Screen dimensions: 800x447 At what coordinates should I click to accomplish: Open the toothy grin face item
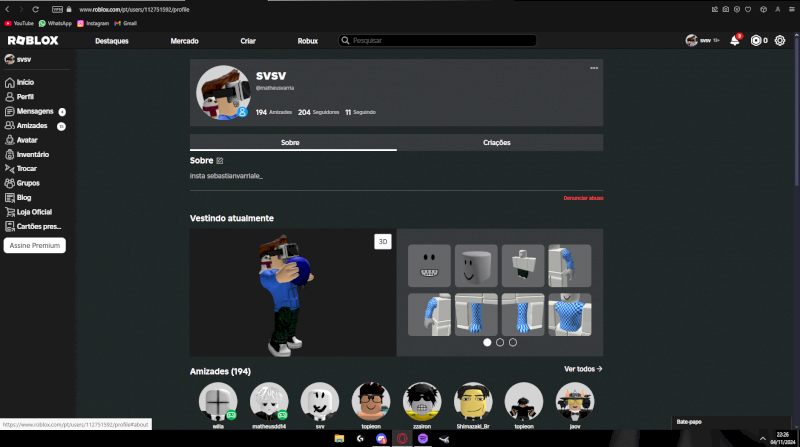tap(429, 265)
